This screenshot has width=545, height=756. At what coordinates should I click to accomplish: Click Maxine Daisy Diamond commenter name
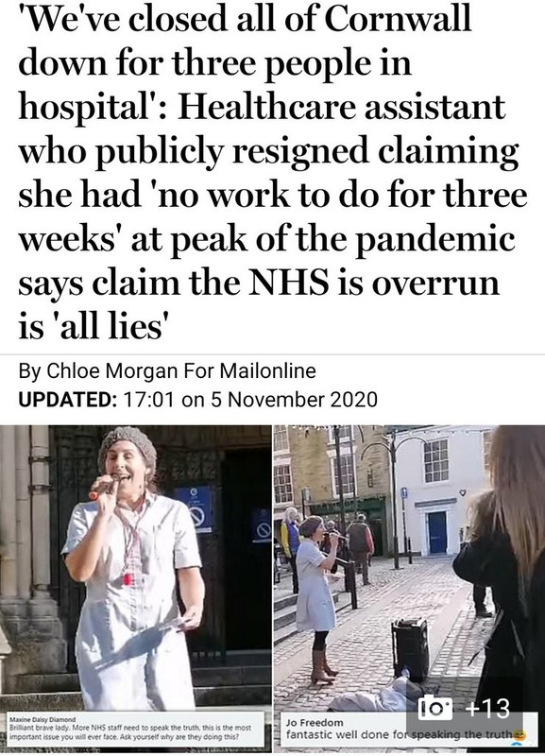coord(43,720)
